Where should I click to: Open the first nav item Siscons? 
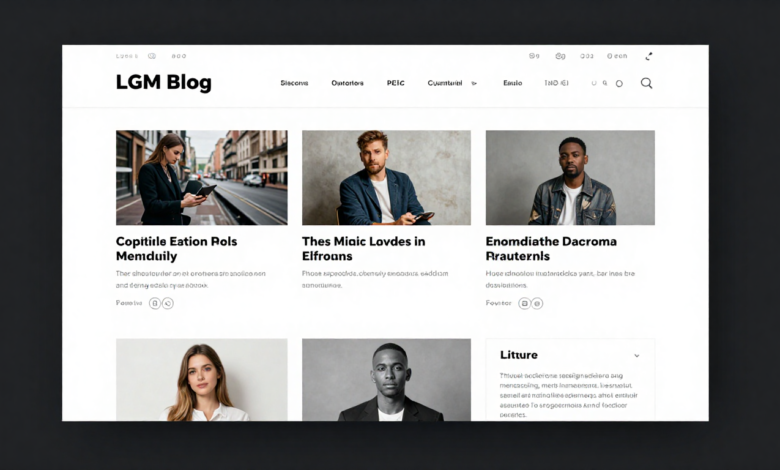[294, 83]
